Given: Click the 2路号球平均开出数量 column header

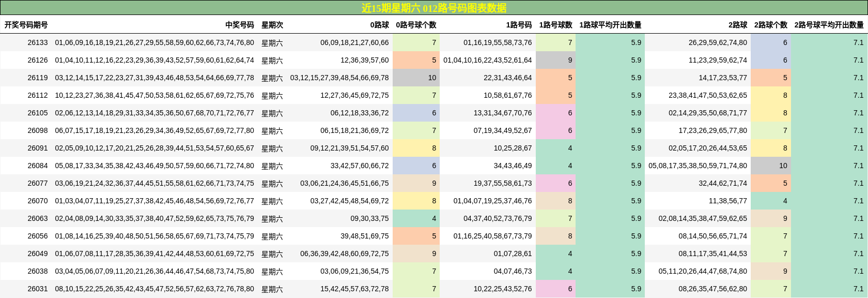Looking at the screenshot, I should pos(829,25).
